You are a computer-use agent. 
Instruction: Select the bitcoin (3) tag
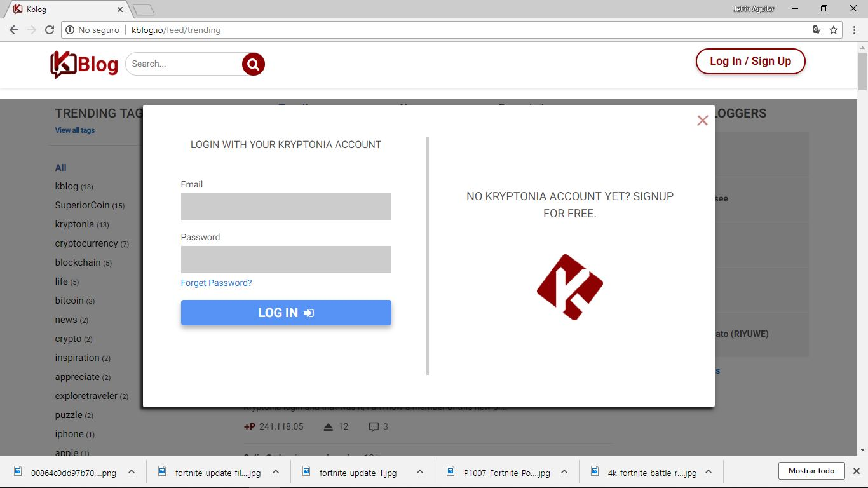pyautogui.click(x=75, y=301)
